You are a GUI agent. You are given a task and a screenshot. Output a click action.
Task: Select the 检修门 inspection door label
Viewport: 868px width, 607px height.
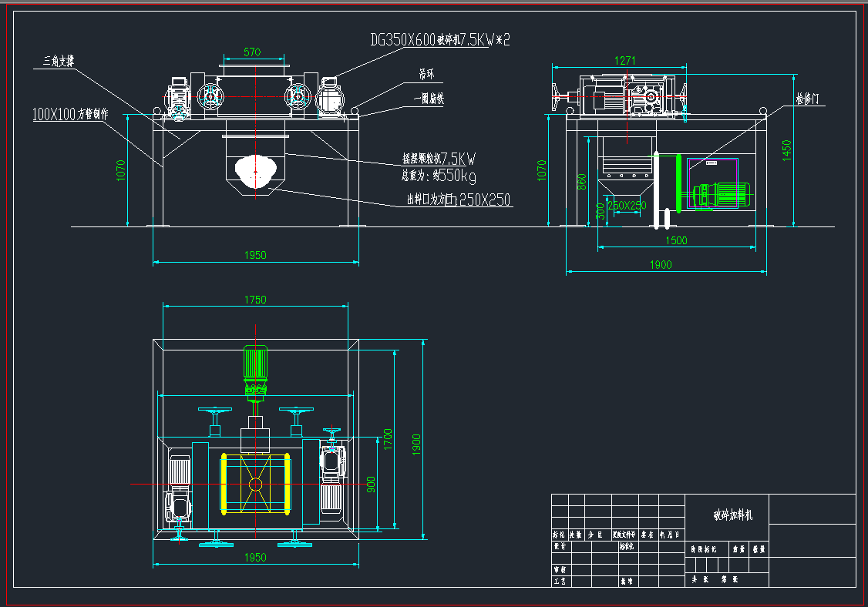pos(811,100)
